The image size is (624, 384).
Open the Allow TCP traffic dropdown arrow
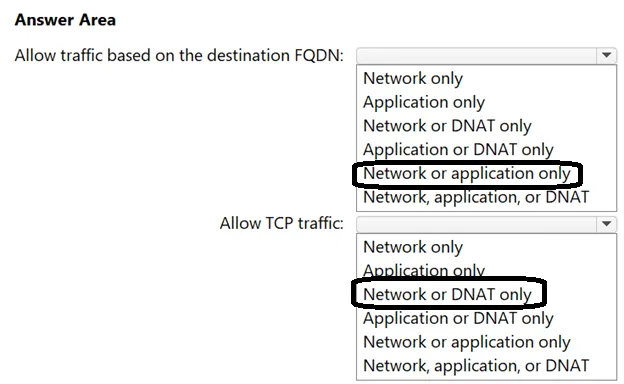click(x=606, y=224)
